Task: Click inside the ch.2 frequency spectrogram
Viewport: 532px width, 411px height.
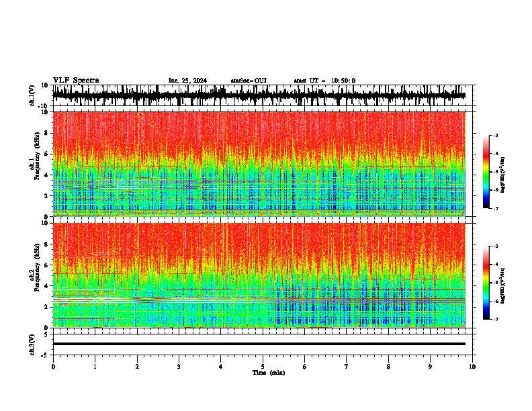Action: pos(259,275)
